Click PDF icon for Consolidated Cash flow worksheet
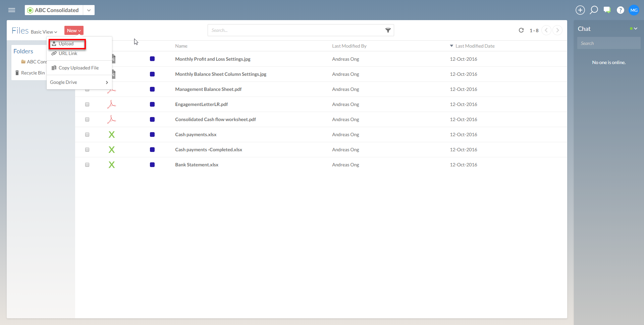The width and height of the screenshot is (644, 325). click(112, 119)
